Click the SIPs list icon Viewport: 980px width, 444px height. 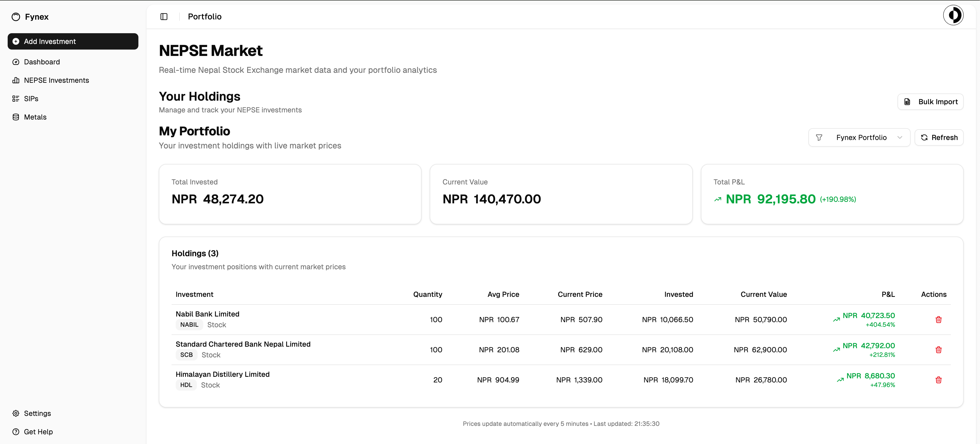16,98
